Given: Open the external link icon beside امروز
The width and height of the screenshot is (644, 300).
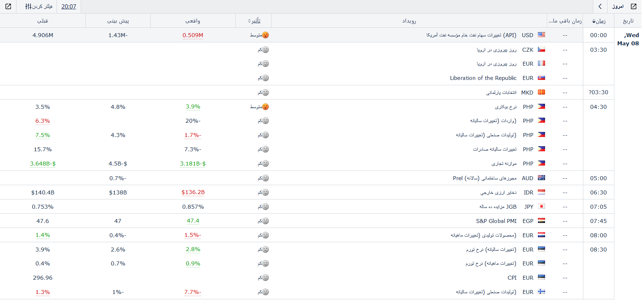Looking at the screenshot, I should [x=634, y=6].
